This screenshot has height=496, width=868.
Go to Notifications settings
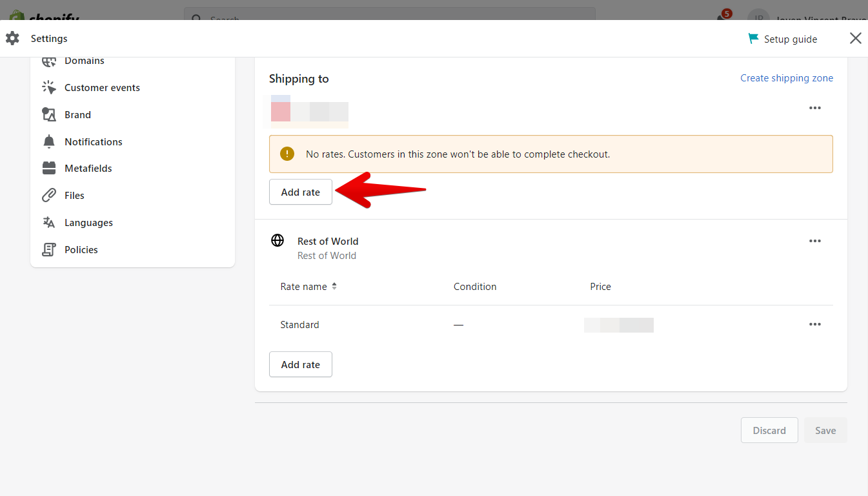pos(93,141)
